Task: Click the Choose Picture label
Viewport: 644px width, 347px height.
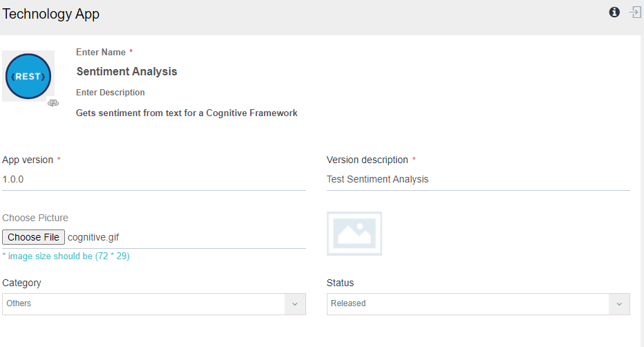Action: tap(35, 218)
